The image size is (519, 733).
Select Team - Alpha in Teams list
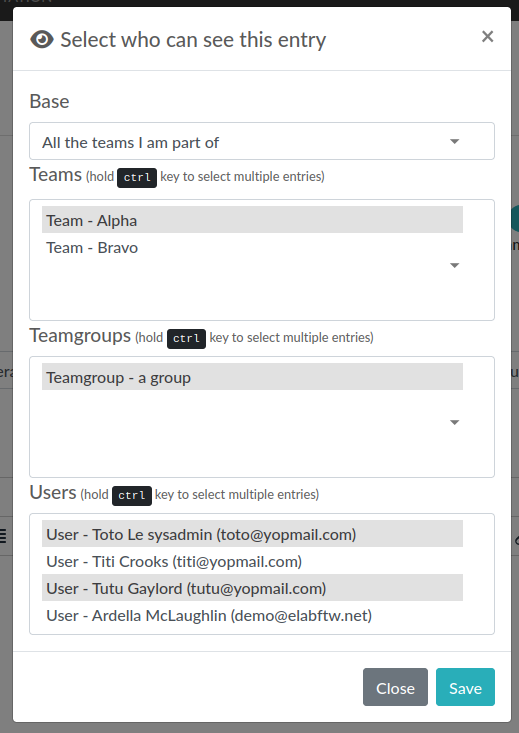[252, 220]
